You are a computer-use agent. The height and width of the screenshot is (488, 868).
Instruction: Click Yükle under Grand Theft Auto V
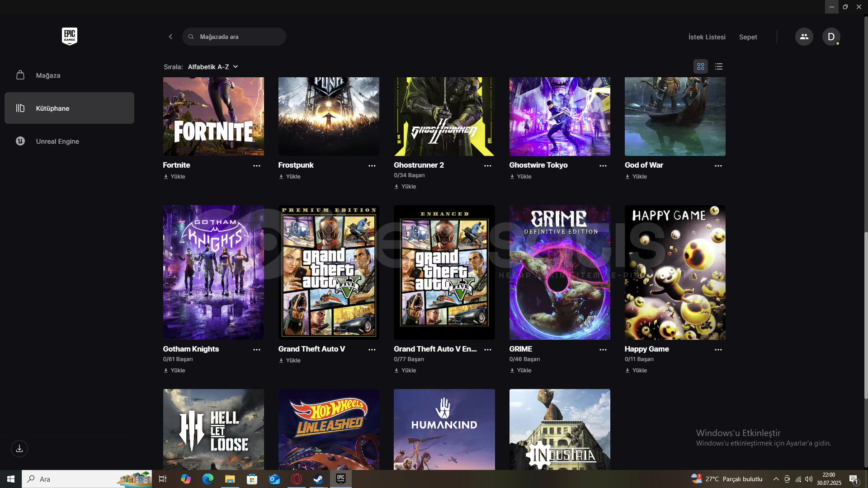click(x=290, y=361)
